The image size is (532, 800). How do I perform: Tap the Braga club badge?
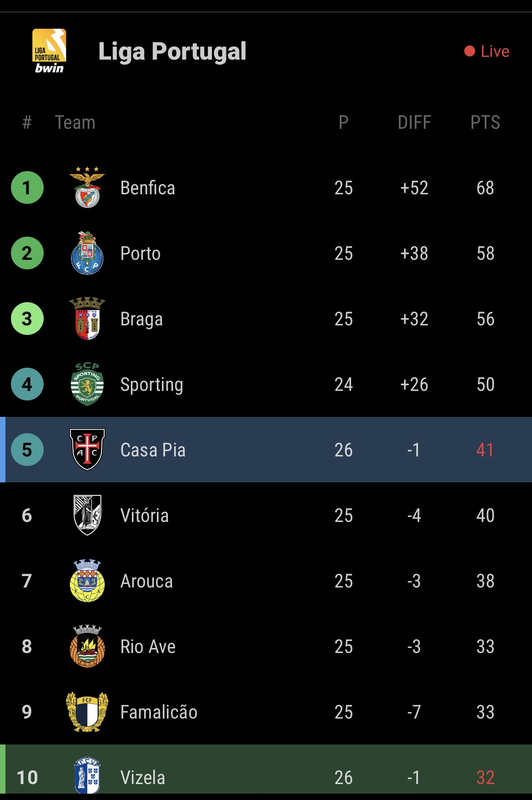point(87,319)
